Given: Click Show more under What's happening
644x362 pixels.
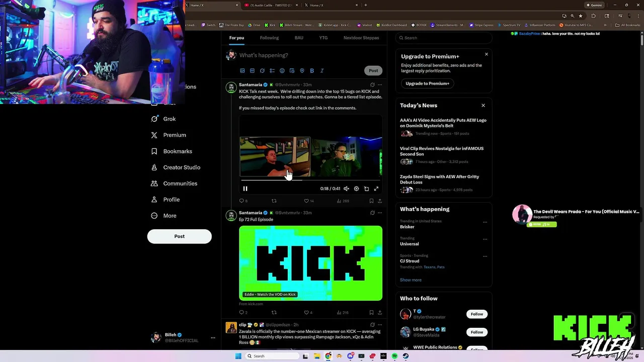Looking at the screenshot, I should [x=411, y=280].
